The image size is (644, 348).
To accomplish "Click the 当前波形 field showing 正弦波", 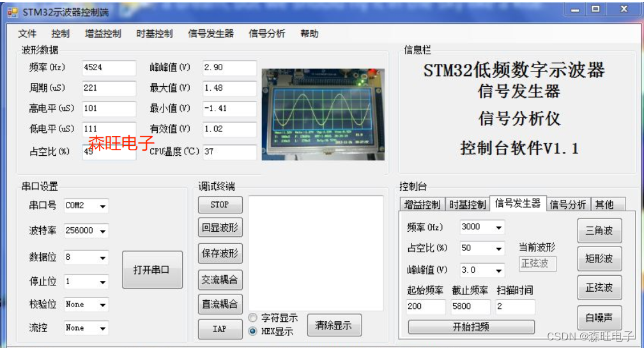I will coord(538,264).
